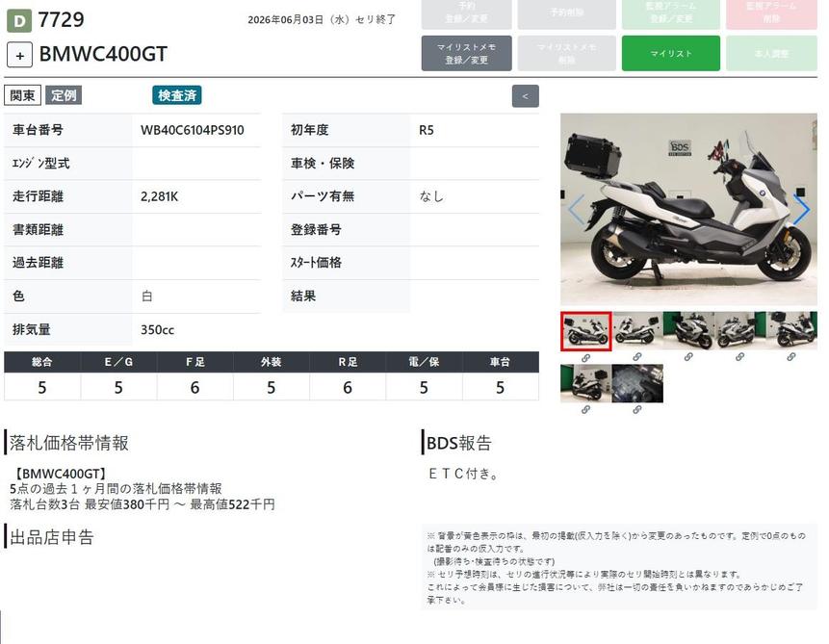The width and height of the screenshot is (829, 644).
Task: Click the plus icon beside BMWC400GT
Action: tap(19, 55)
